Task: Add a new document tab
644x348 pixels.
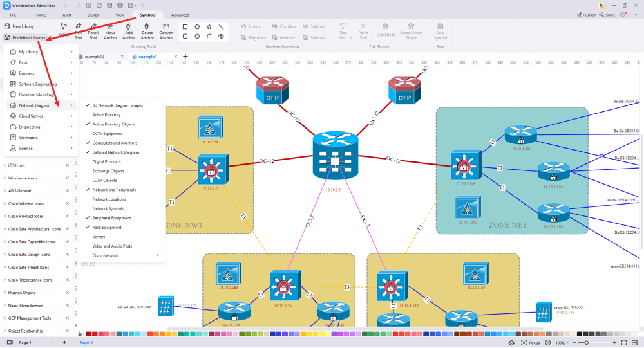Action: 185,56
